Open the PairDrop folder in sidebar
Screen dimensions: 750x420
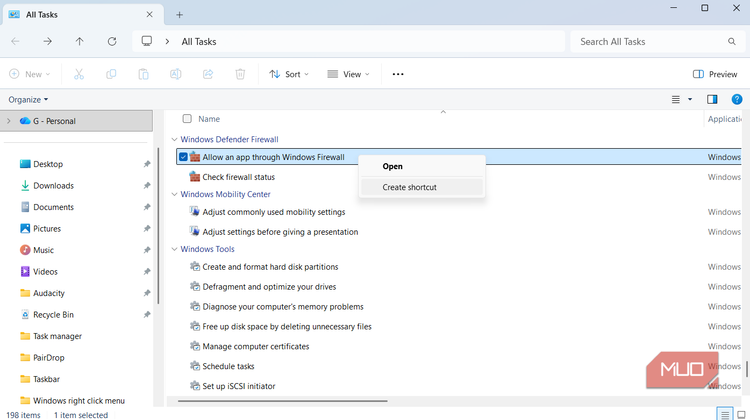[x=48, y=358]
